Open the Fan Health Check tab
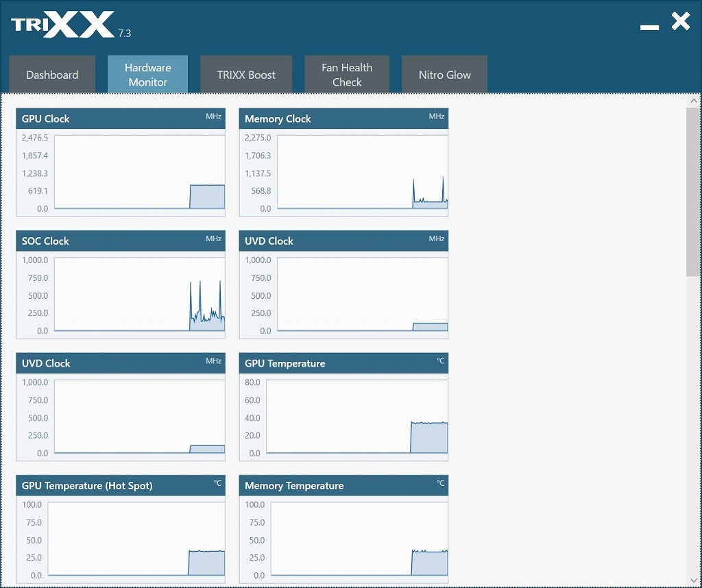Image resolution: width=702 pixels, height=588 pixels. coord(347,75)
